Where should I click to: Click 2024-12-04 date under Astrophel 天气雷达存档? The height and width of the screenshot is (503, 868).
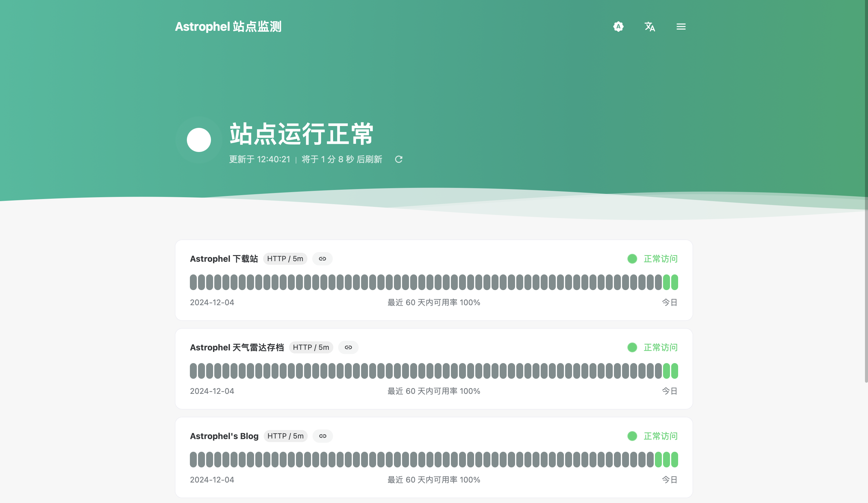click(x=212, y=391)
